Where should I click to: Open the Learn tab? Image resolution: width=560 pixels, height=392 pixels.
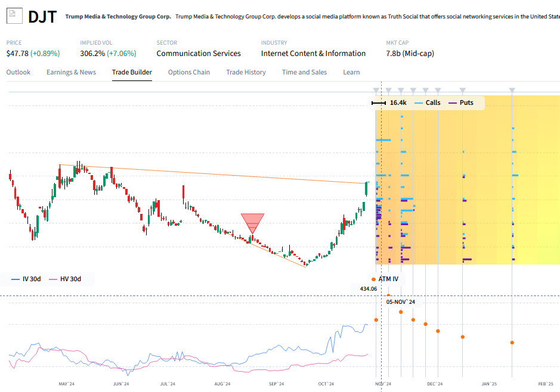click(x=351, y=72)
